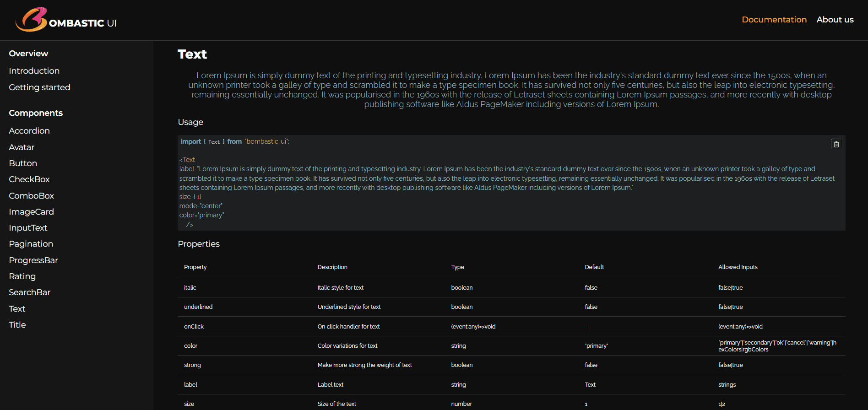Click the color default "primary" cell

pos(597,346)
